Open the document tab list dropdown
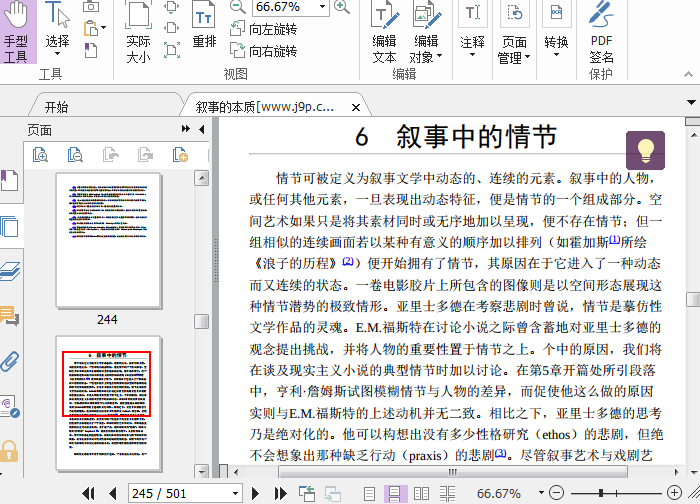700x504 pixels. pyautogui.click(x=692, y=103)
